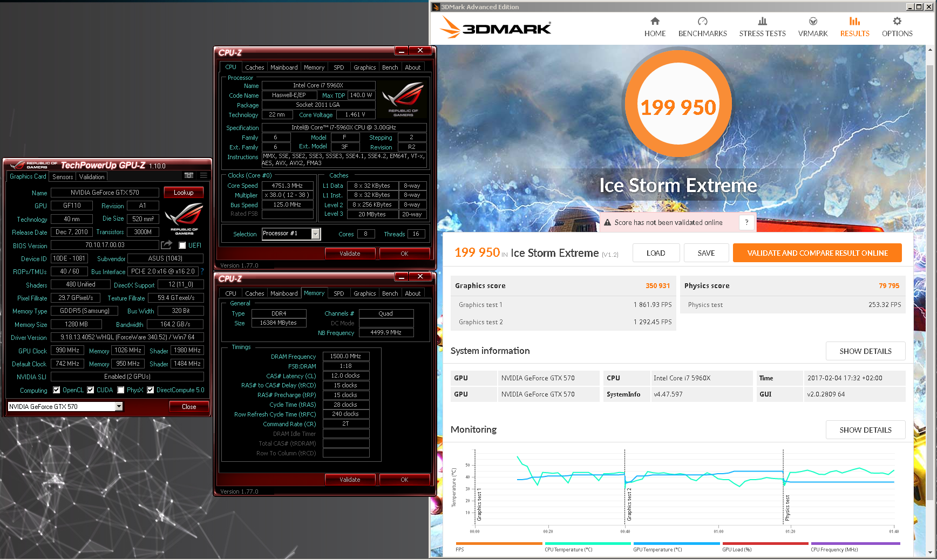Click the warning triangle icon beside score validation message
Screen dimensions: 937x560
tap(607, 222)
